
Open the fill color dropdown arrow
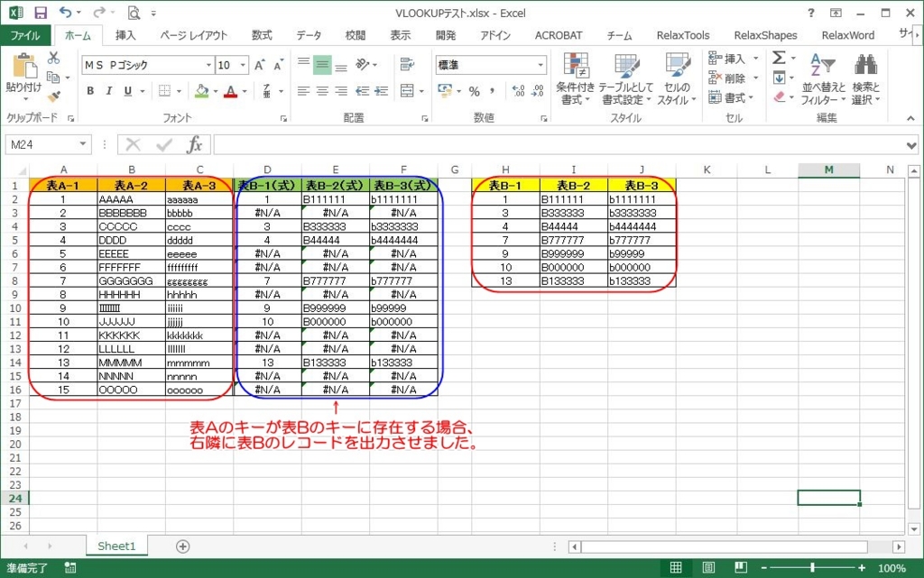tap(215, 91)
